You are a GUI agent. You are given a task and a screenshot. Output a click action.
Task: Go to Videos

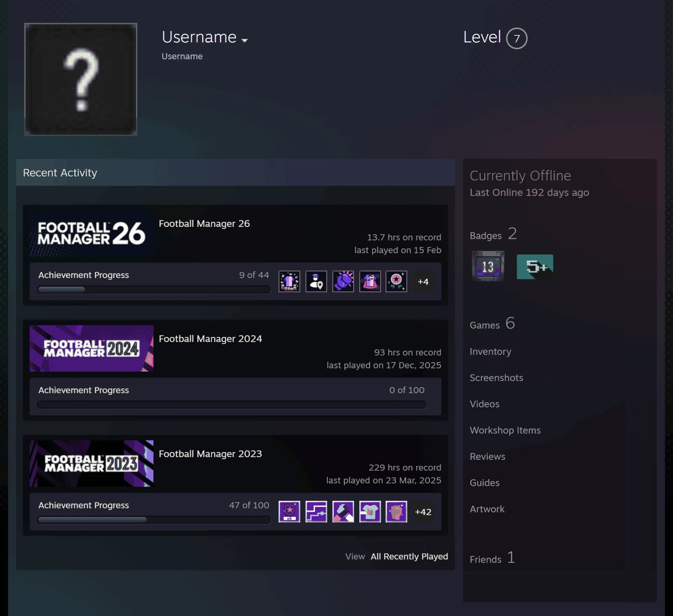coord(484,404)
